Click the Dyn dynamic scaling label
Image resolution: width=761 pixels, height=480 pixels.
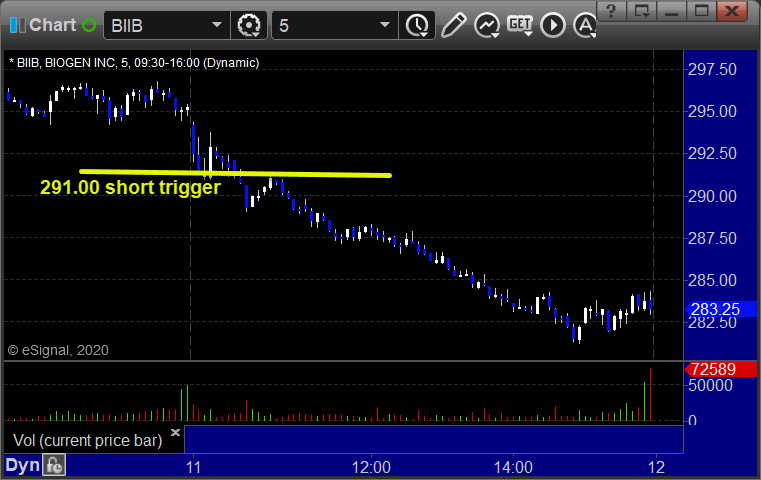click(22, 465)
